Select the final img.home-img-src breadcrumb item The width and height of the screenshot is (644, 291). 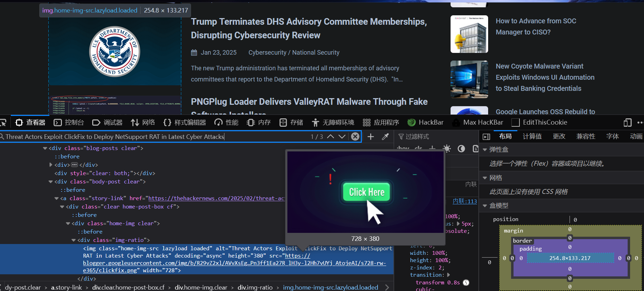(x=331, y=288)
